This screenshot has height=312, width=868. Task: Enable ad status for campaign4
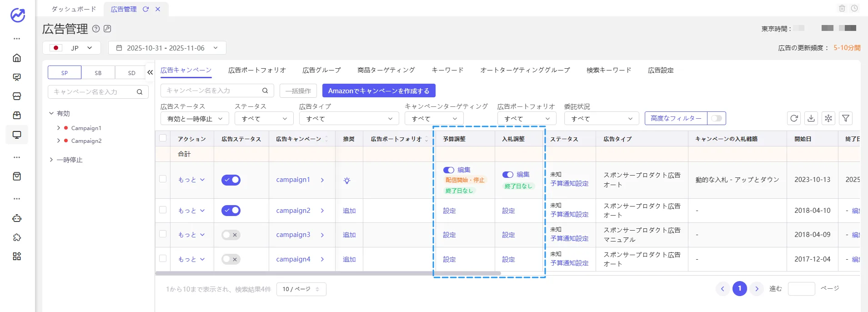click(x=231, y=259)
